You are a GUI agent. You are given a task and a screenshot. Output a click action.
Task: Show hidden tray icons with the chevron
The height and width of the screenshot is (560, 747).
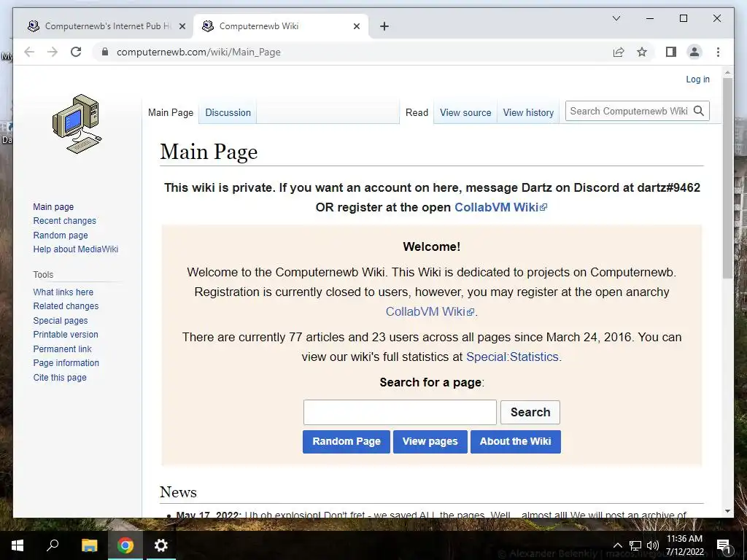click(x=617, y=545)
